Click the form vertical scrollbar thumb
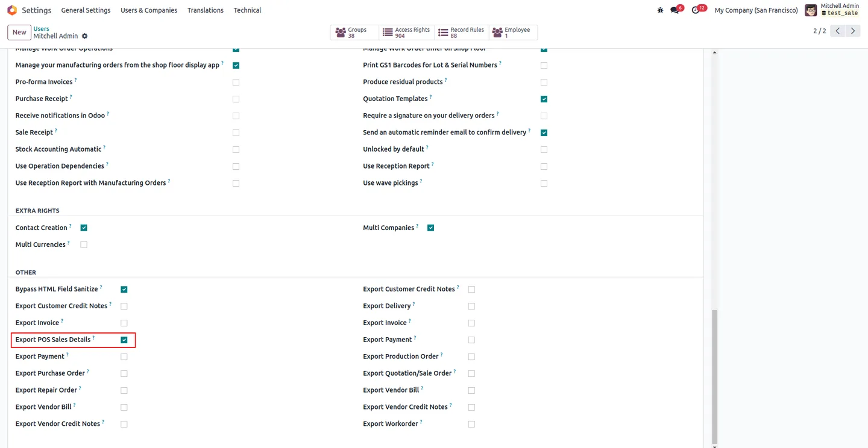868x448 pixels. 715,376
